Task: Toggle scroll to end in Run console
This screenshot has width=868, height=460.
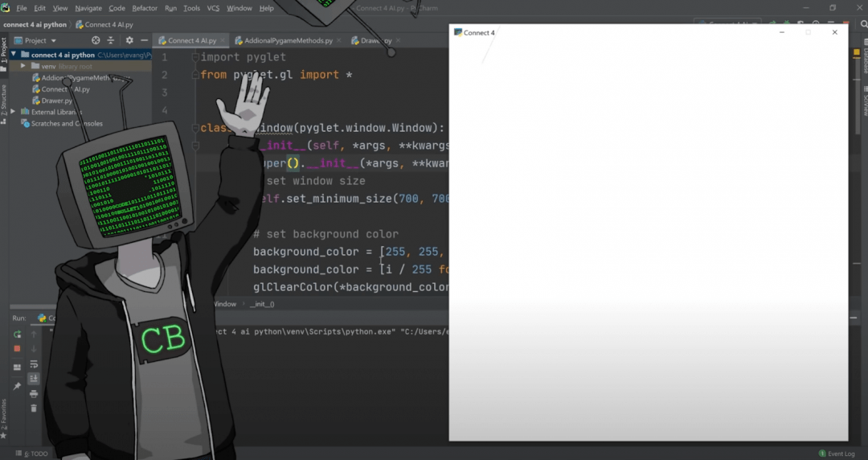Action: pos(34,378)
